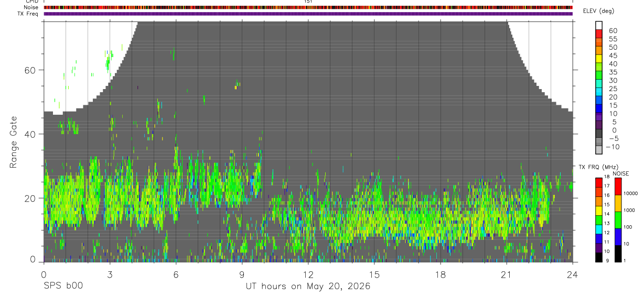Viewport: 644px width, 297px height.
Task: Click the '45' value on the ELEV scale
Action: pos(613,56)
